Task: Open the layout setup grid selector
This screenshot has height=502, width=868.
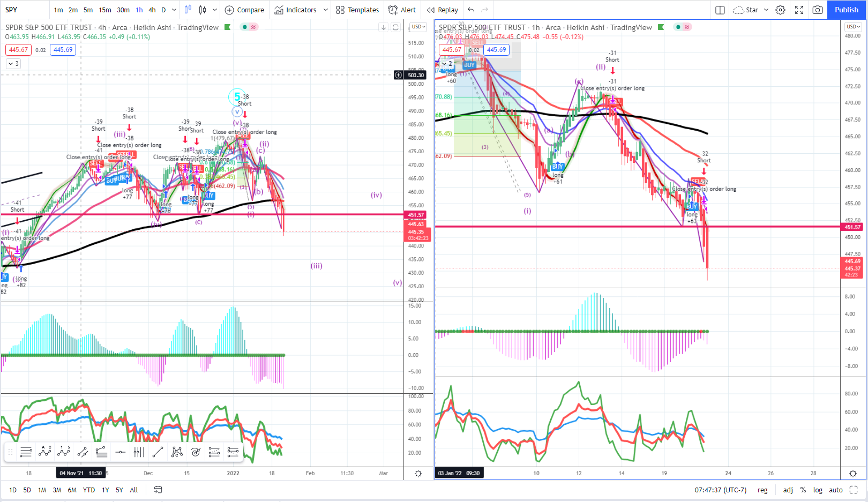Action: click(x=720, y=10)
